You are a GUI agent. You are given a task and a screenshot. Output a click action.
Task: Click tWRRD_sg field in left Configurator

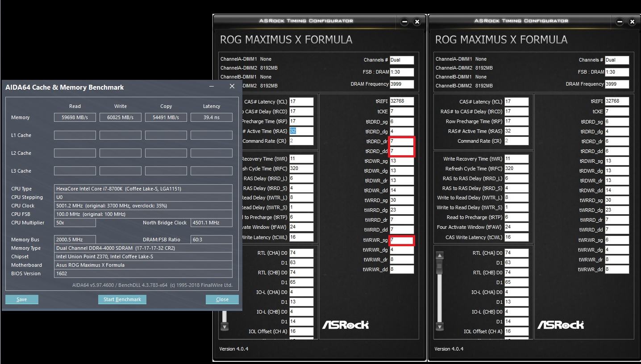(x=402, y=200)
